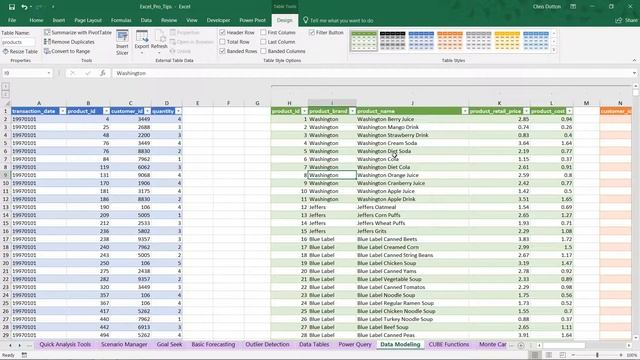Click the Share button icon
The image size is (640, 360).
(626, 20)
